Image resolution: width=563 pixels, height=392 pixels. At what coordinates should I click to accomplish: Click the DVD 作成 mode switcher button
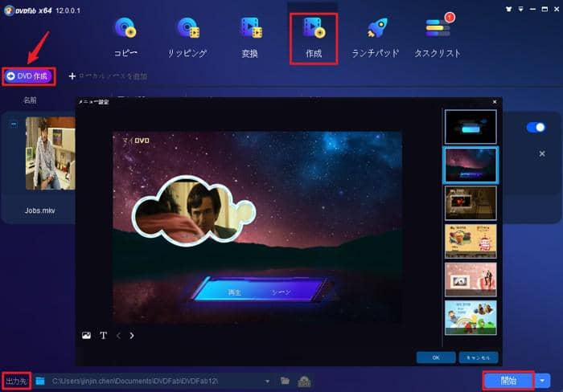(29, 76)
